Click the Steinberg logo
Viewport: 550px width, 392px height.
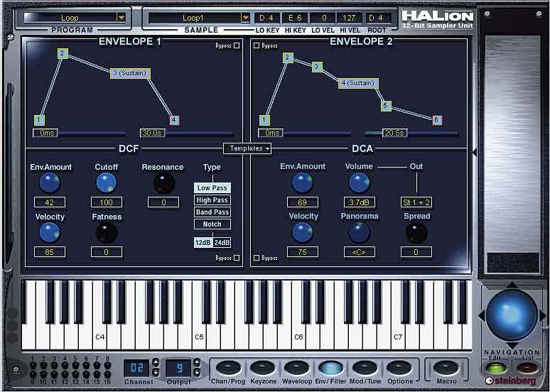click(x=511, y=381)
